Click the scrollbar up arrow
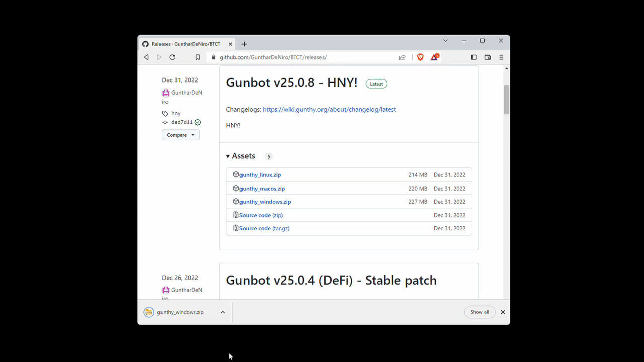Screen dimensions: 644x362 click(x=507, y=68)
